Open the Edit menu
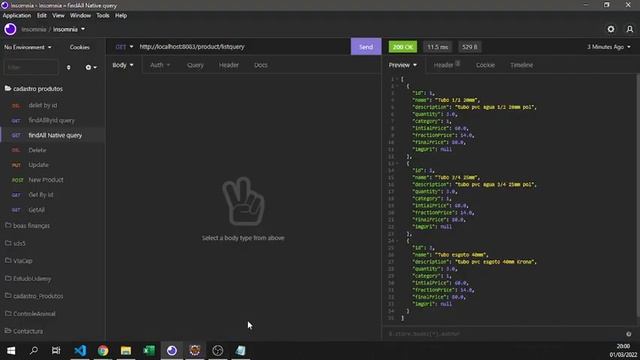640x360 pixels. 42,16
